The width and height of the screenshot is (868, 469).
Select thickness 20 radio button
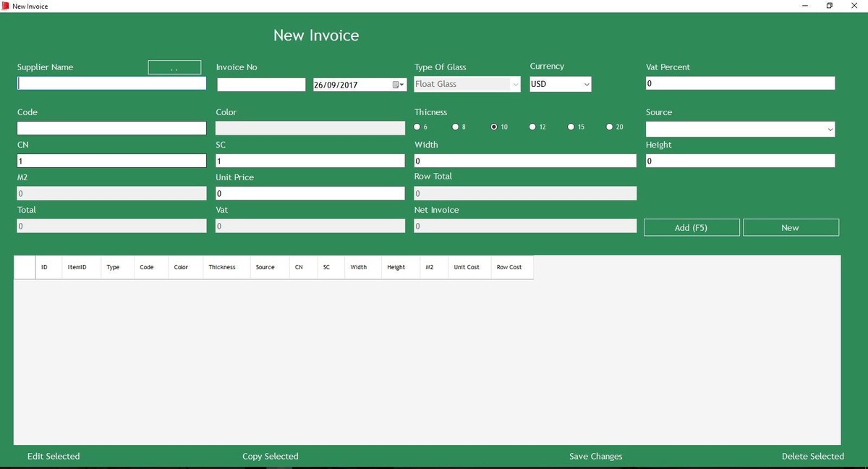click(610, 127)
